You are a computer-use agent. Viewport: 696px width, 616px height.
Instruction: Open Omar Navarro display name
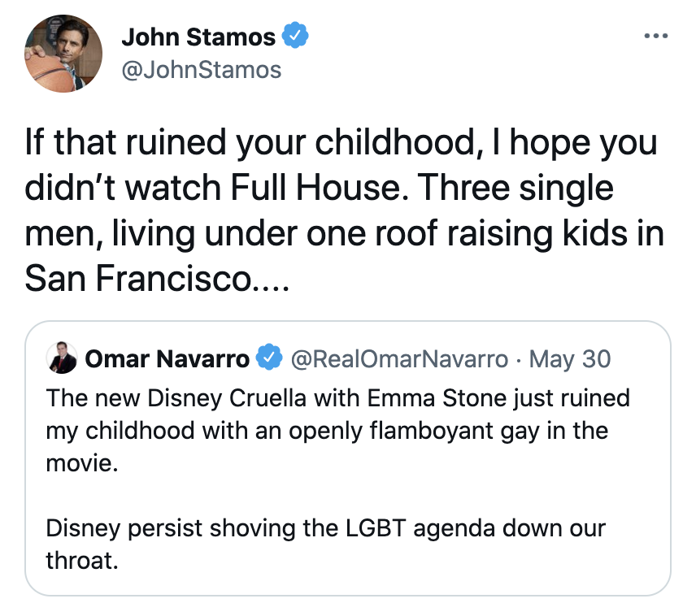coord(167,358)
